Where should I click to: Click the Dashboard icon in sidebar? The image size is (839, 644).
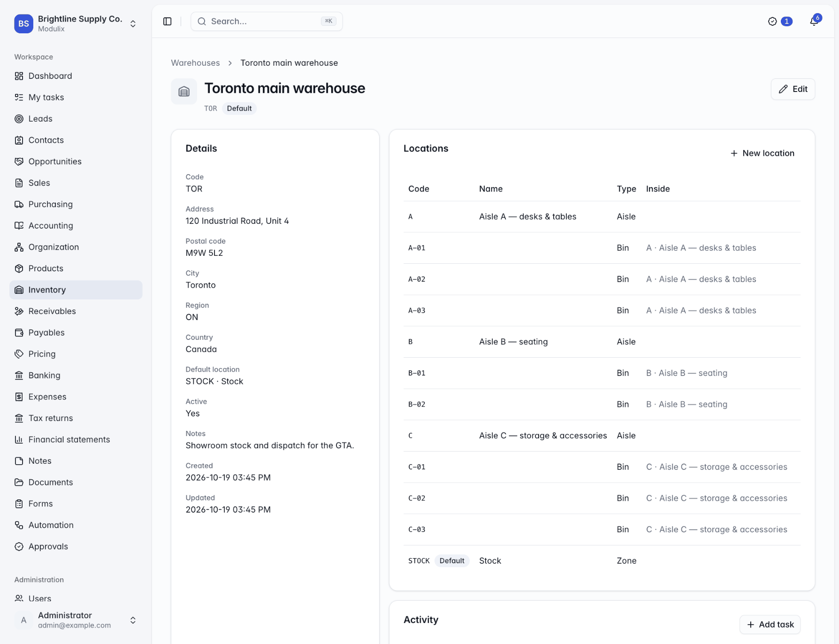[x=19, y=76]
